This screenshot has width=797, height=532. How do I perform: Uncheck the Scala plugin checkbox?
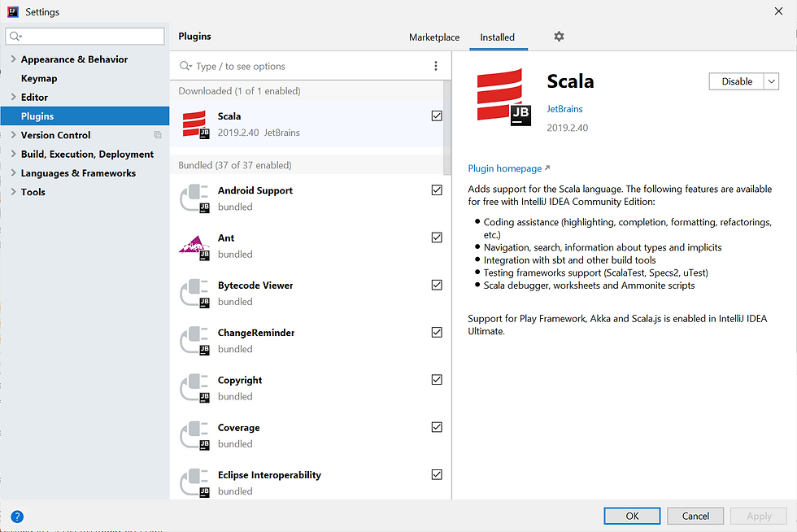pos(437,116)
